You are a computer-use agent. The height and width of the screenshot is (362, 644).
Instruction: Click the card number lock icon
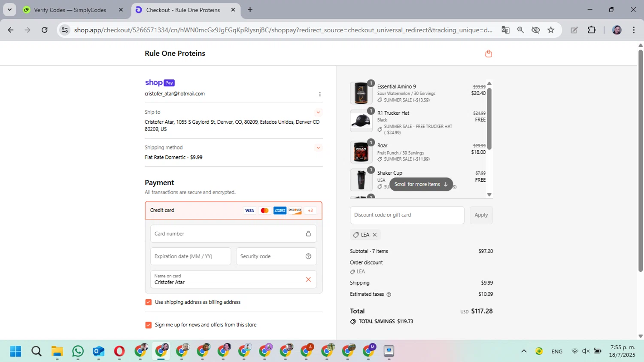point(308,234)
